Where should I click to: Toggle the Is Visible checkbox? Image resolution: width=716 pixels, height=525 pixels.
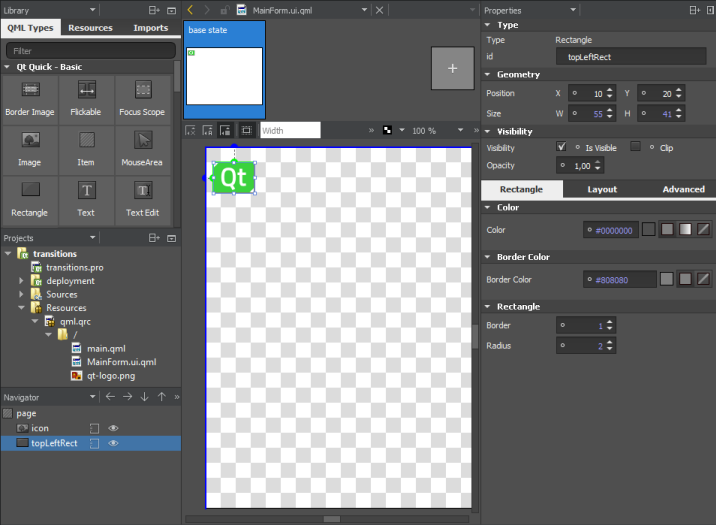click(562, 147)
